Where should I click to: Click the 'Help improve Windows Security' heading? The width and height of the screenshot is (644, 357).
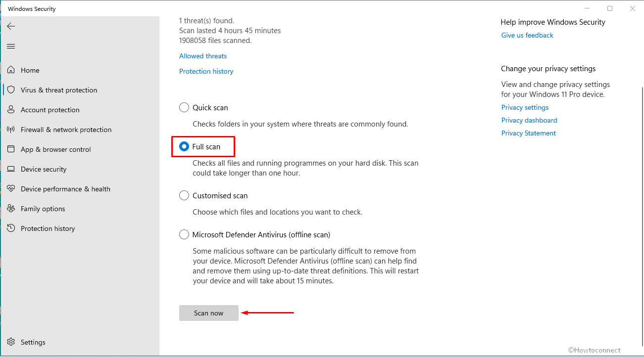[x=553, y=22]
